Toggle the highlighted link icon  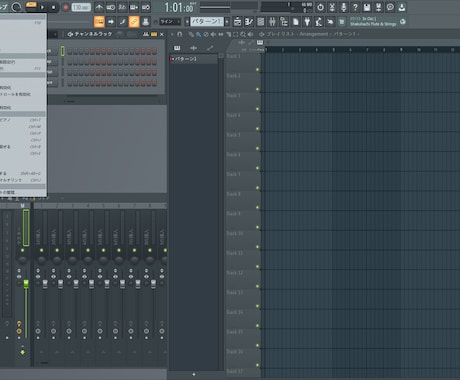pos(134,22)
